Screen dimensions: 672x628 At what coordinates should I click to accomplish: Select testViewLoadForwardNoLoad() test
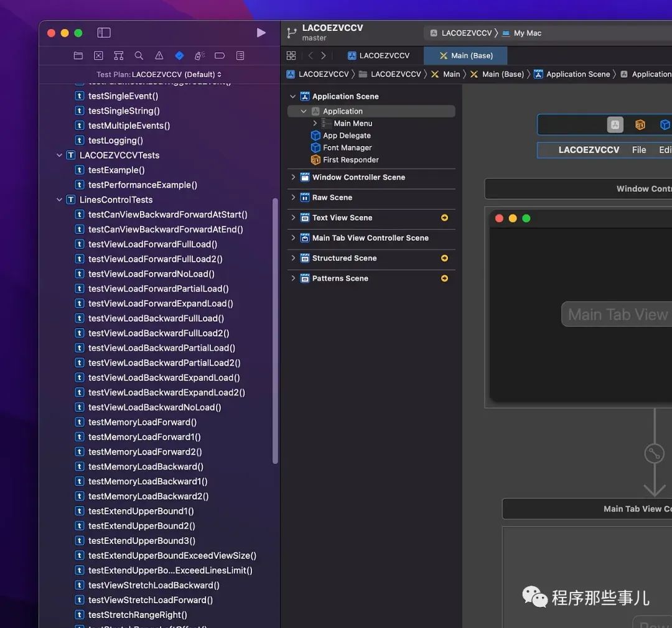[151, 274]
